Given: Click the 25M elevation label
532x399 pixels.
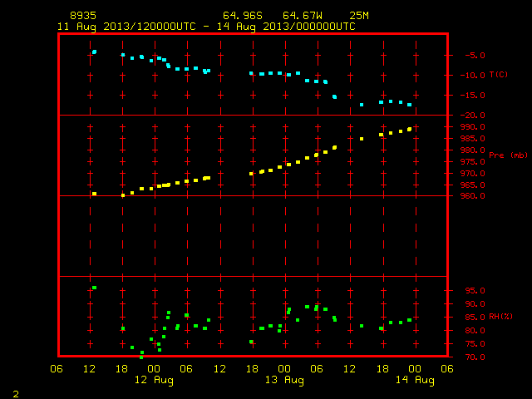Looking at the screenshot, I should pos(359,16).
